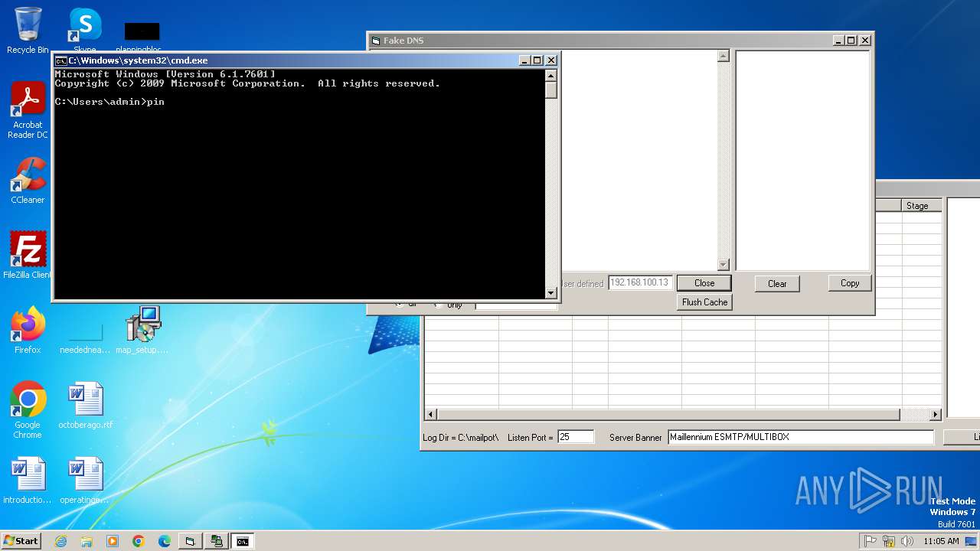This screenshot has width=980, height=551.
Task: Launch Firefox from the desktop
Action: pyautogui.click(x=28, y=330)
